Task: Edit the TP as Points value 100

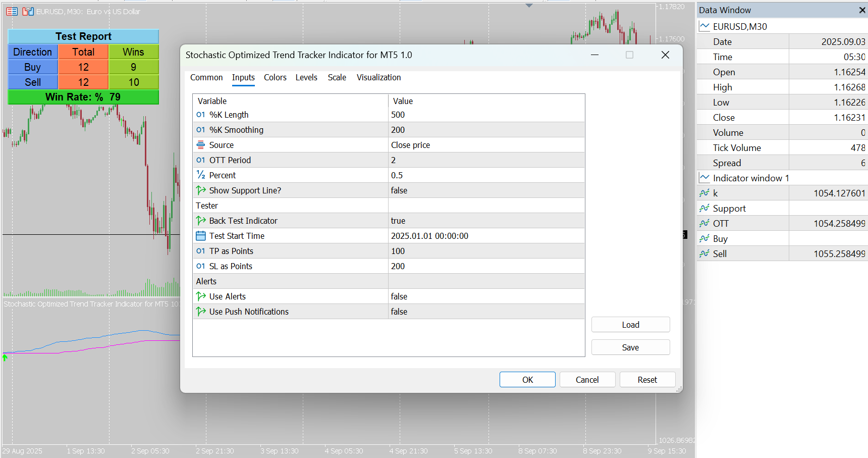Action: point(486,251)
